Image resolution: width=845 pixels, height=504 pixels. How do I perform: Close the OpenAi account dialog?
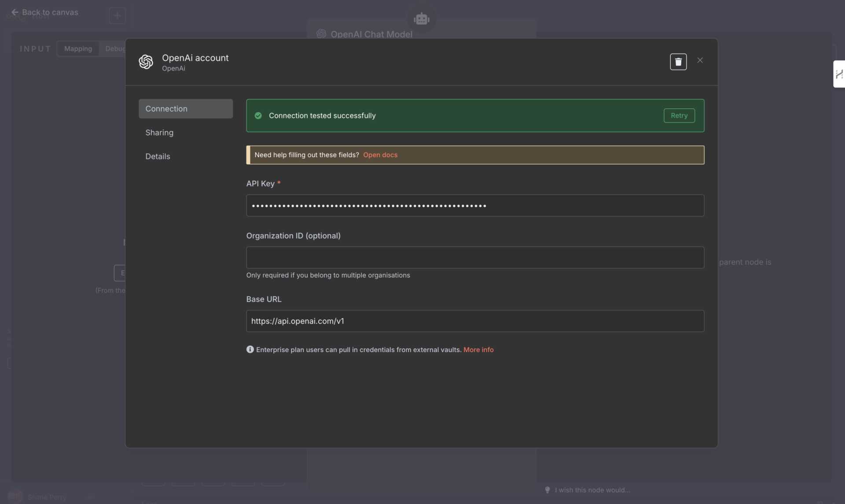(700, 60)
